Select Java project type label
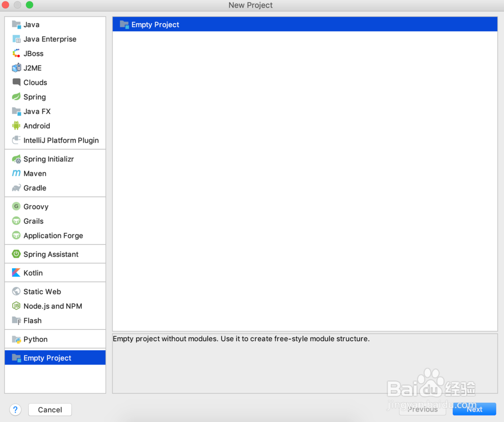This screenshot has width=504, height=422. (x=31, y=25)
